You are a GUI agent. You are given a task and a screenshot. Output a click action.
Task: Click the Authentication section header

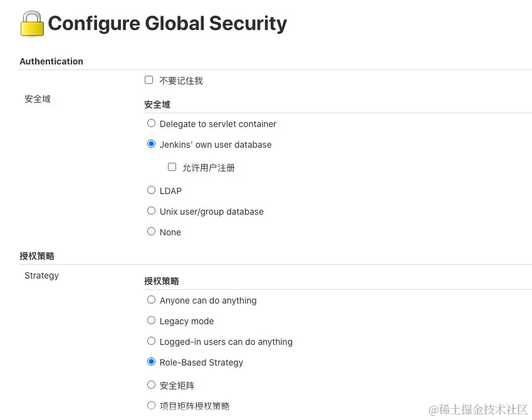tap(51, 61)
